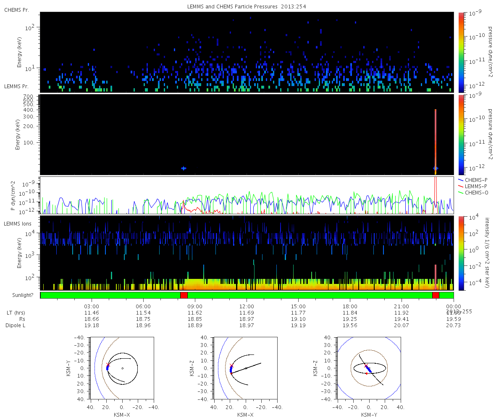Screen dimensions: 504x420
Task: Click the LEMMS Ions intensity color bar
Action: [461, 253]
